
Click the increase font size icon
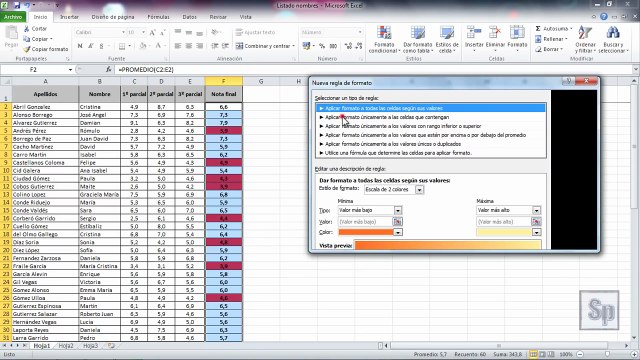pos(152,32)
